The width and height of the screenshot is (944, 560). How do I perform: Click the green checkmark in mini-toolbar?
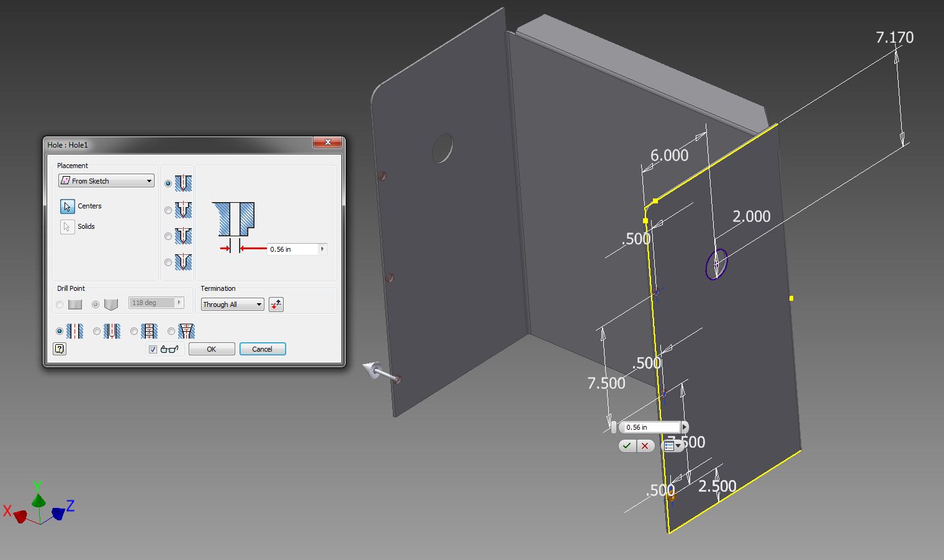627,445
